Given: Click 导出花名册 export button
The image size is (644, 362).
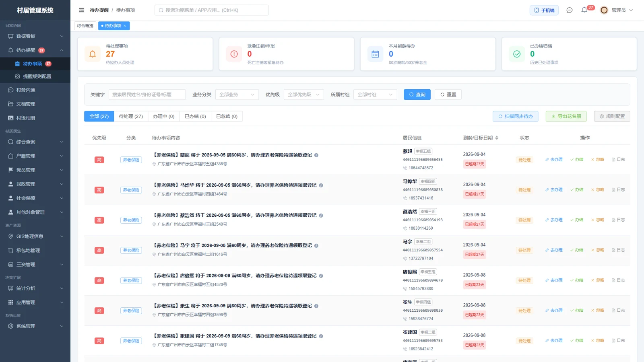Looking at the screenshot, I should pyautogui.click(x=566, y=116).
